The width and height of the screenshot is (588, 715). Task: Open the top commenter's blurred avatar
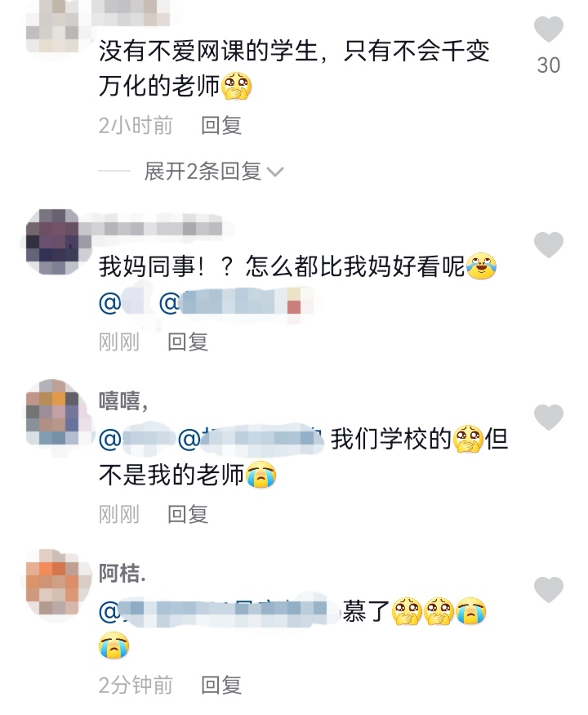point(52,25)
